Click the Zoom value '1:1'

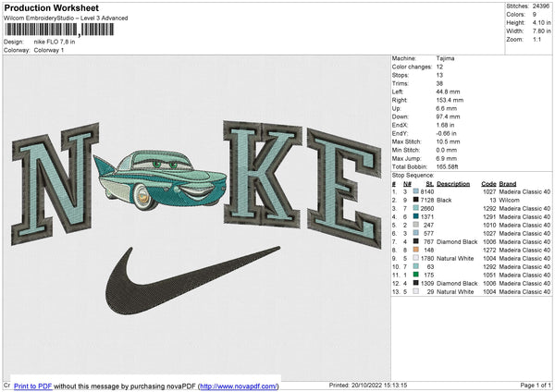[x=536, y=39]
